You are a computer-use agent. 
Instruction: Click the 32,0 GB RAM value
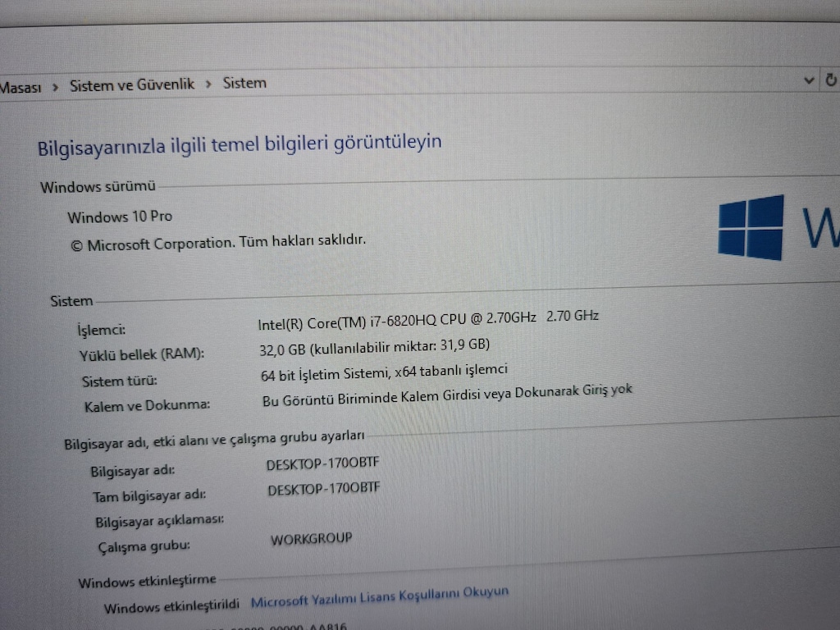pos(374,347)
